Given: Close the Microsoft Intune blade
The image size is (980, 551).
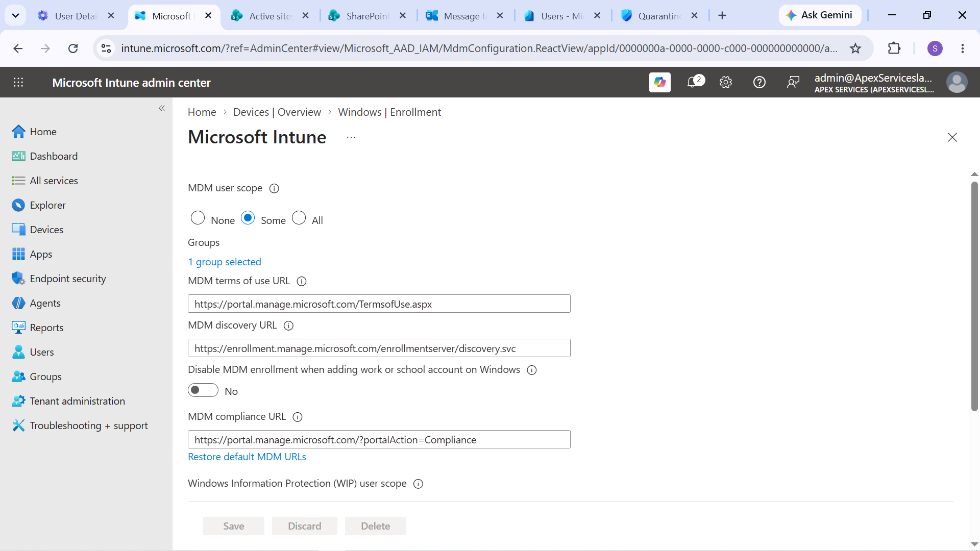Looking at the screenshot, I should (952, 137).
